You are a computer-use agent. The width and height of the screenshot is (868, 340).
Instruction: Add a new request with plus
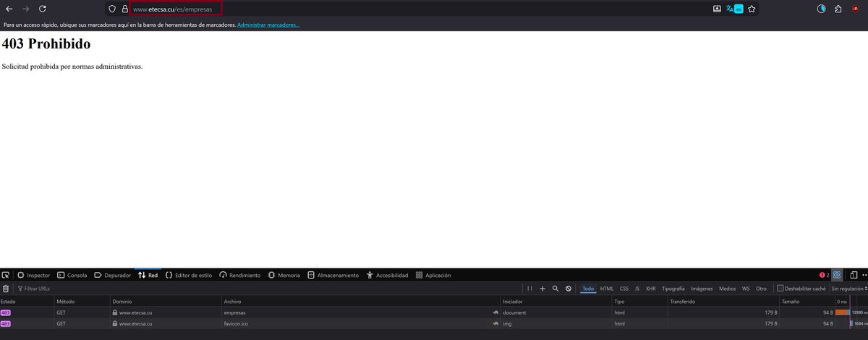coord(542,288)
